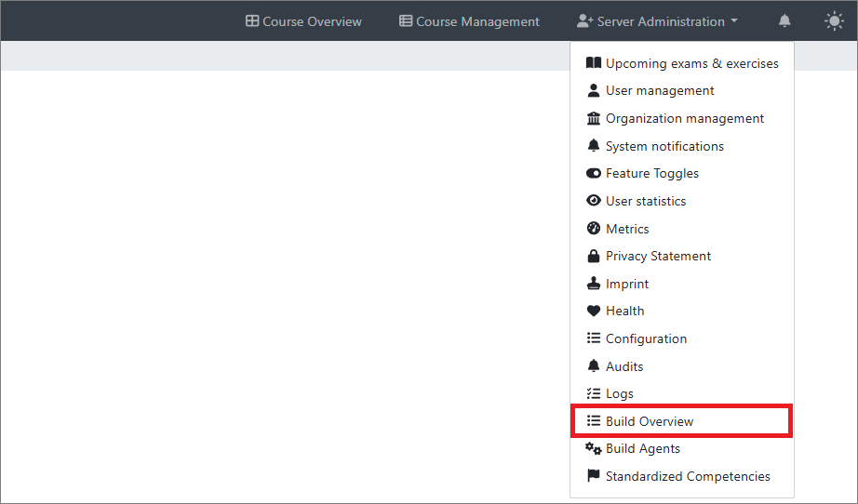
Task: Collapse the Server Administration dropdown
Action: point(657,21)
